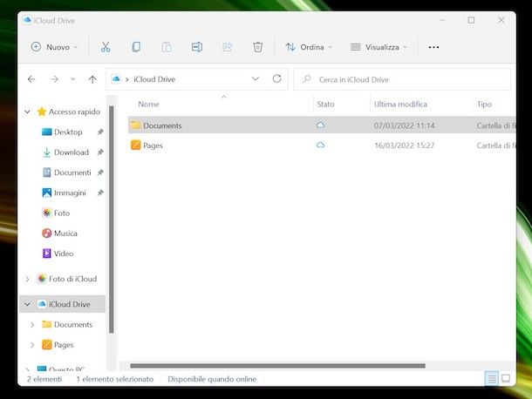The image size is (532, 399).
Task: Open the Visualizza view menu
Action: click(379, 47)
